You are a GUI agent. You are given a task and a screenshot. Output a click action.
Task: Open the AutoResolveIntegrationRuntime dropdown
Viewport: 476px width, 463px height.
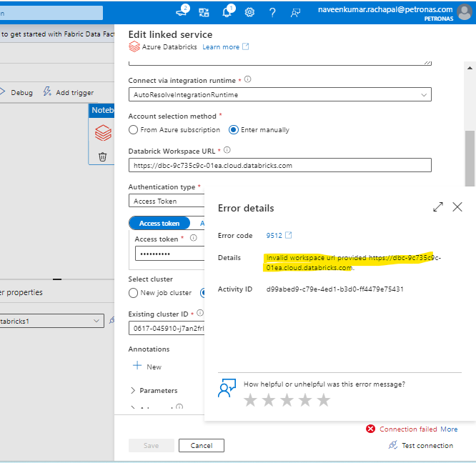[x=280, y=94]
